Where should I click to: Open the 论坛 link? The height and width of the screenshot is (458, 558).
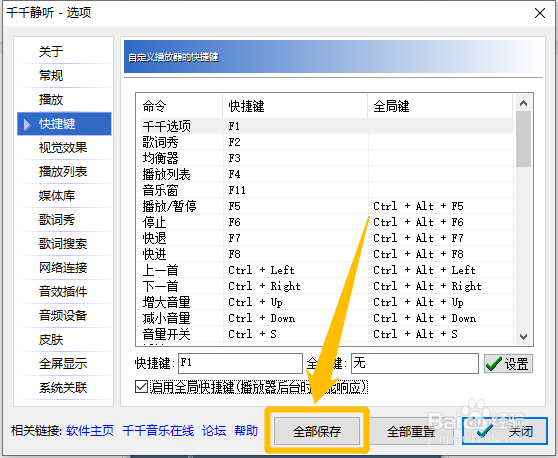coord(214,431)
